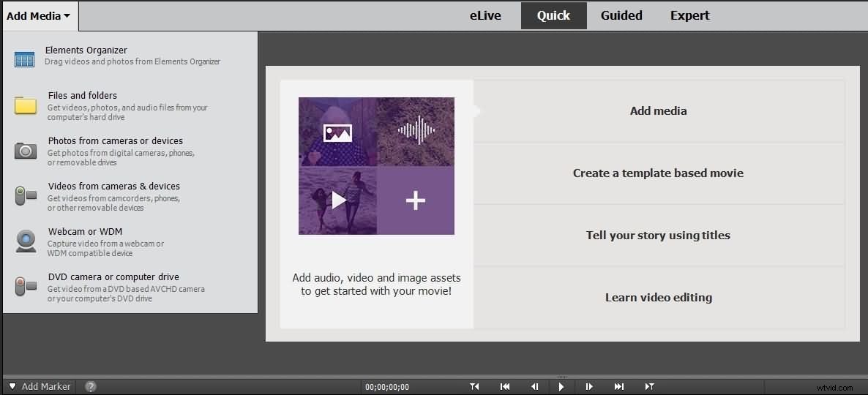The height and width of the screenshot is (395, 868).
Task: Switch to the eLive tab
Action: coord(485,16)
